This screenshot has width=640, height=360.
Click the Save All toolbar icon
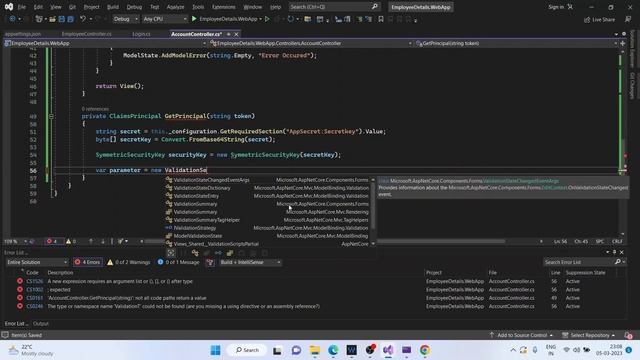coord(70,19)
